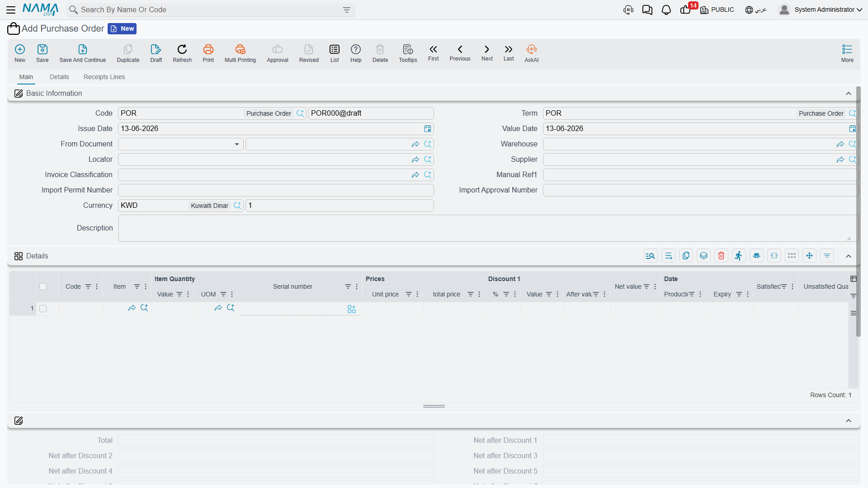The image size is (868, 488).
Task: Click the New toolbar button
Action: coord(20,53)
